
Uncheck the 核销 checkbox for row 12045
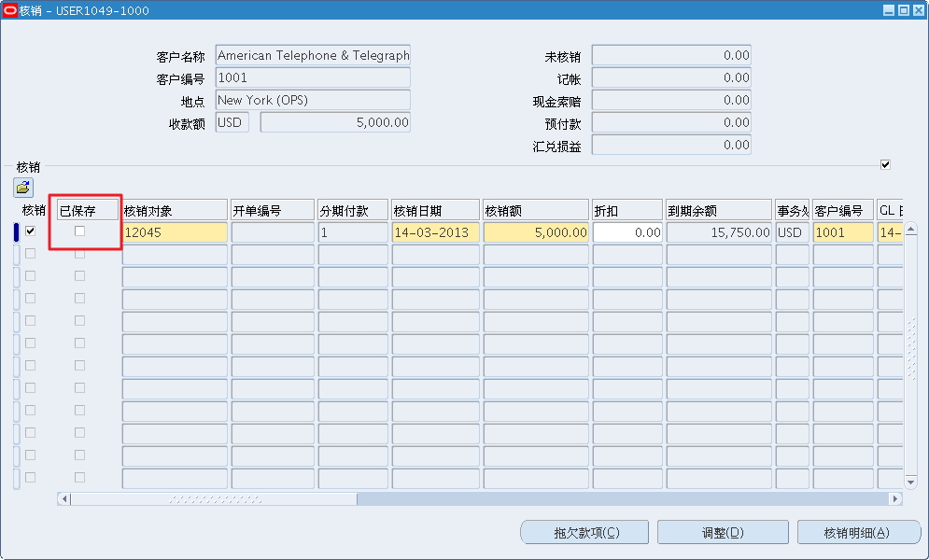pos(30,231)
